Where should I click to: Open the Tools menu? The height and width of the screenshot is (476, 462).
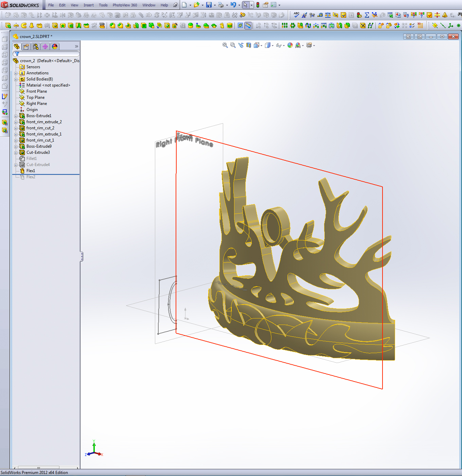click(x=103, y=5)
